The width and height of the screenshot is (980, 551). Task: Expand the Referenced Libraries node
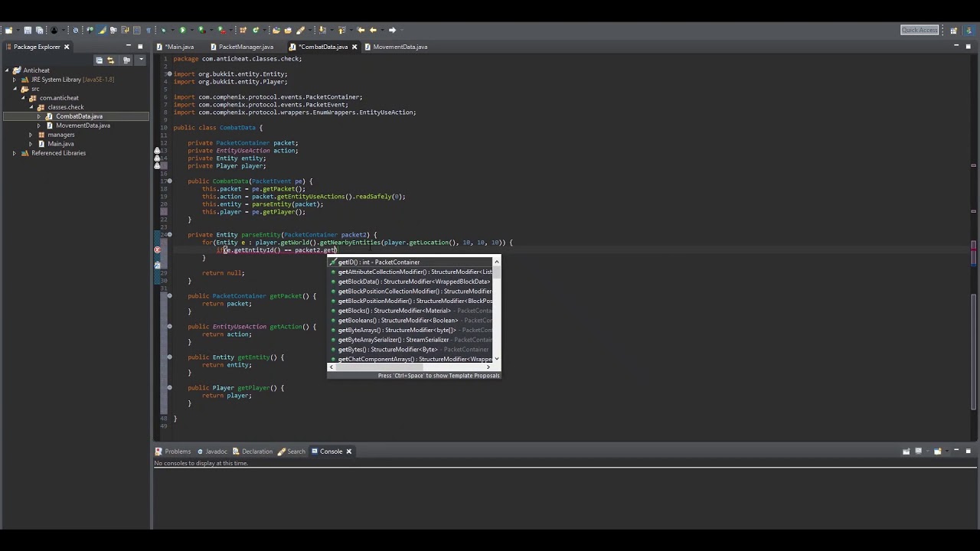click(14, 153)
